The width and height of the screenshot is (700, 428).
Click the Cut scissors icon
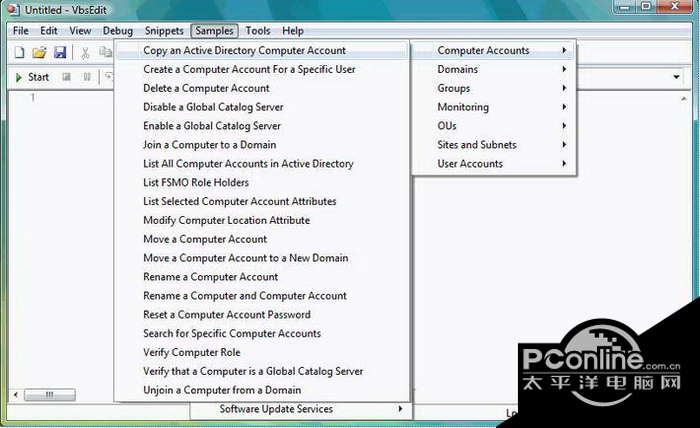(85, 53)
